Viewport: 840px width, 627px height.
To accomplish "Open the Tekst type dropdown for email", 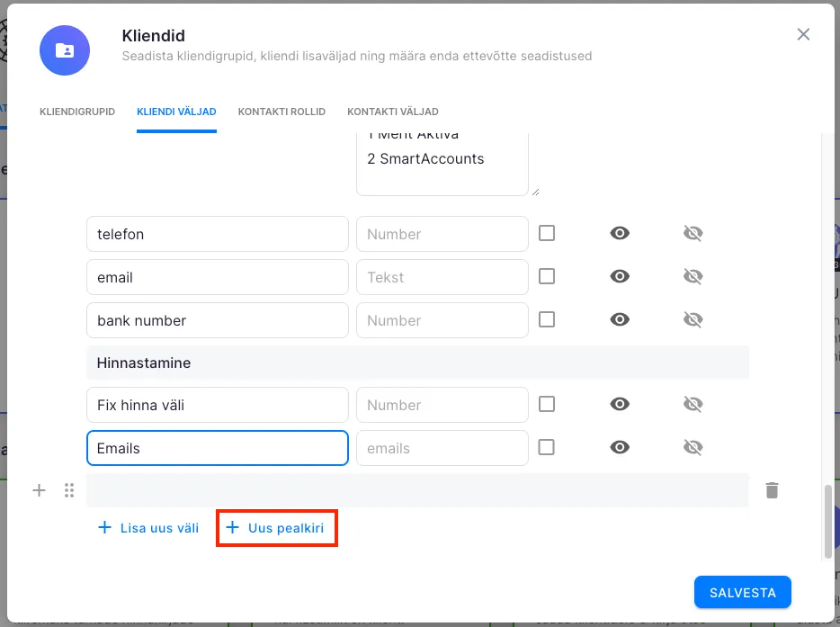I will (442, 277).
